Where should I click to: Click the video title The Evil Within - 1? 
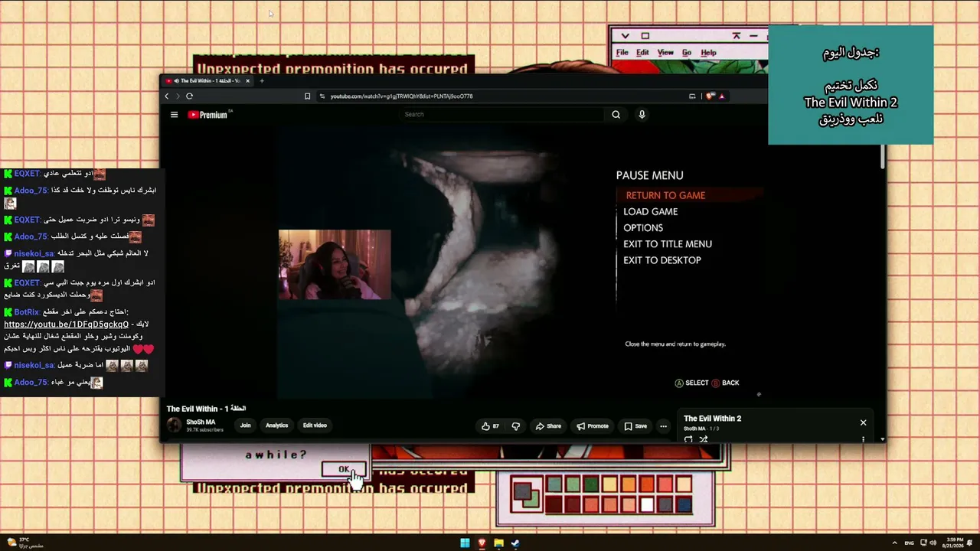206,409
